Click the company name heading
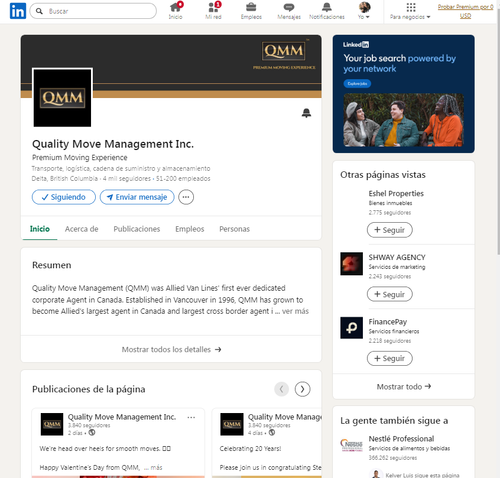 (113, 144)
